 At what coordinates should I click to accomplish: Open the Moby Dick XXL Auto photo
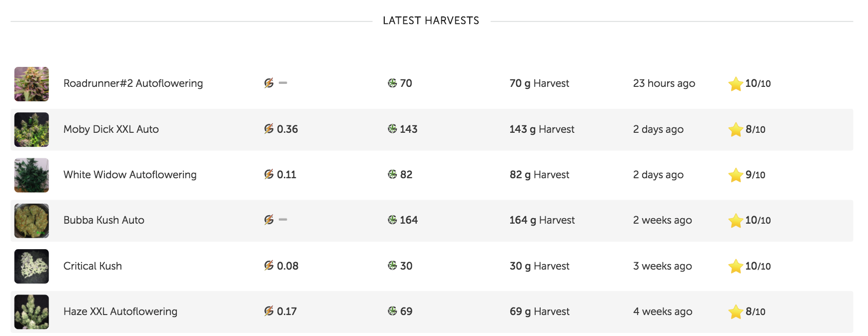pos(31,129)
